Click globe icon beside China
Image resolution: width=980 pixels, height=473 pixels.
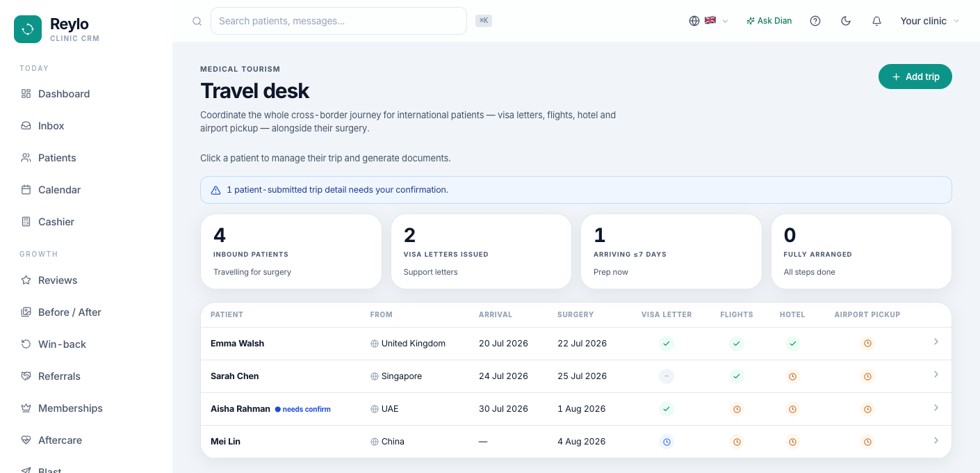point(375,442)
